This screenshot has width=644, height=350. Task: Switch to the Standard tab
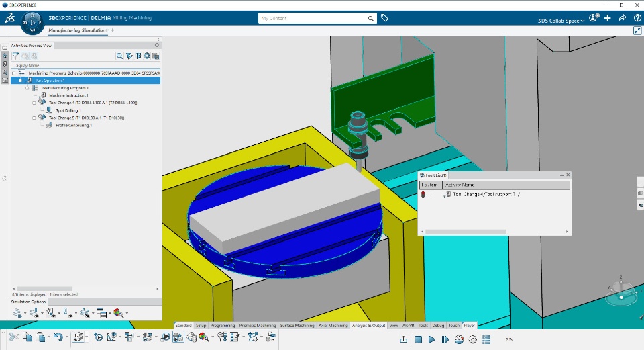pos(183,325)
